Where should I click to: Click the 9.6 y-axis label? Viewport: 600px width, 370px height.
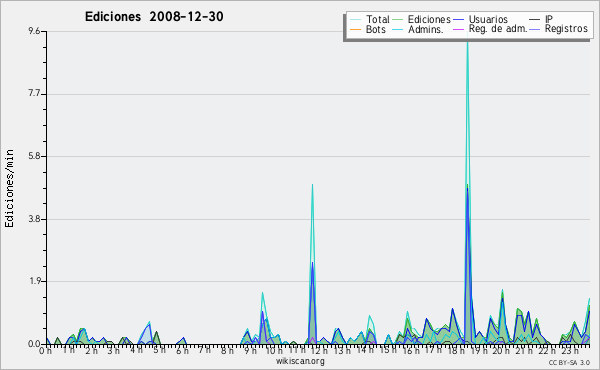(x=34, y=31)
